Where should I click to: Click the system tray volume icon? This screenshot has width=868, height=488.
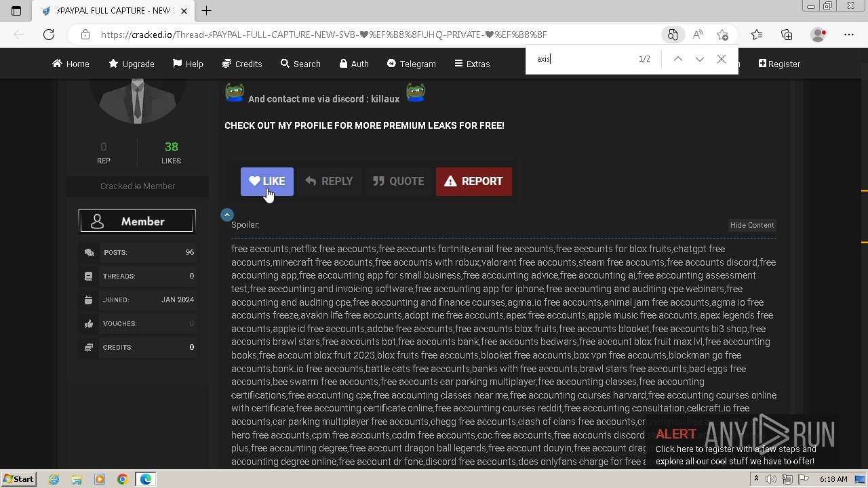[x=770, y=479]
